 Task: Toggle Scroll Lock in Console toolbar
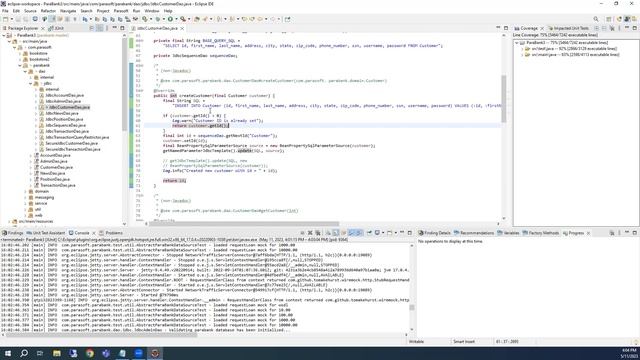[336, 233]
